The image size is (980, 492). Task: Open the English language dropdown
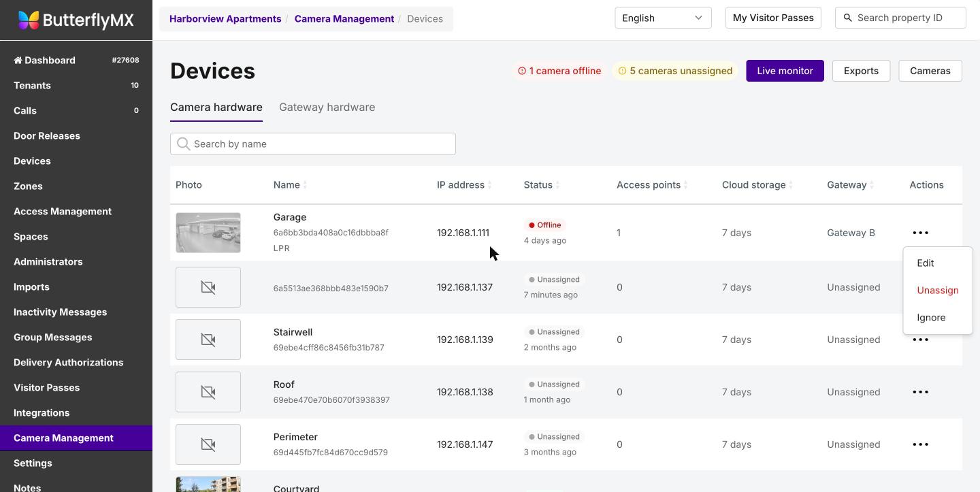[x=663, y=18]
